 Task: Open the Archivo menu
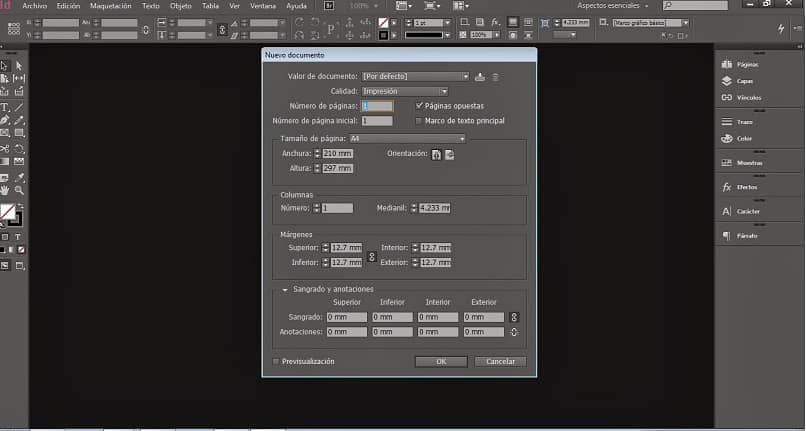click(x=34, y=6)
